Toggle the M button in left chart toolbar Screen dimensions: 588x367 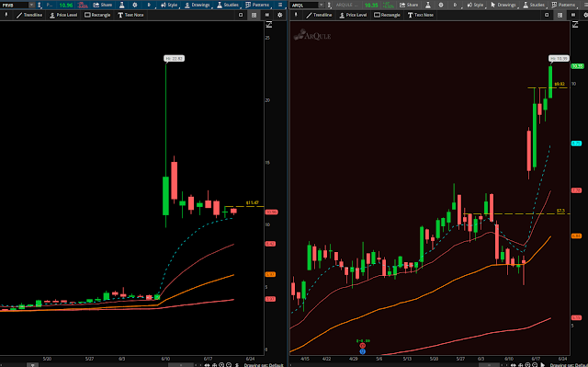(267, 15)
